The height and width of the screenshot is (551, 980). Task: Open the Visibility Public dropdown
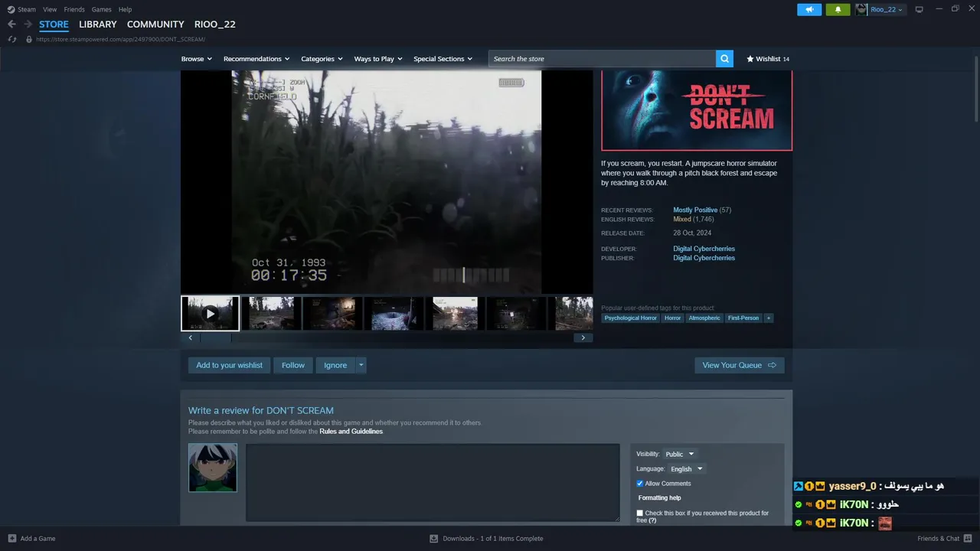tap(680, 454)
